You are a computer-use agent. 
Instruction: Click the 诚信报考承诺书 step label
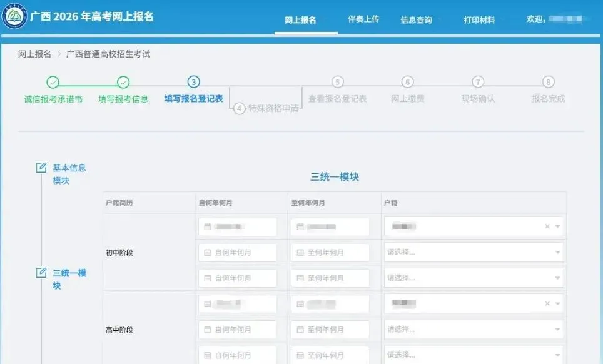[53, 99]
